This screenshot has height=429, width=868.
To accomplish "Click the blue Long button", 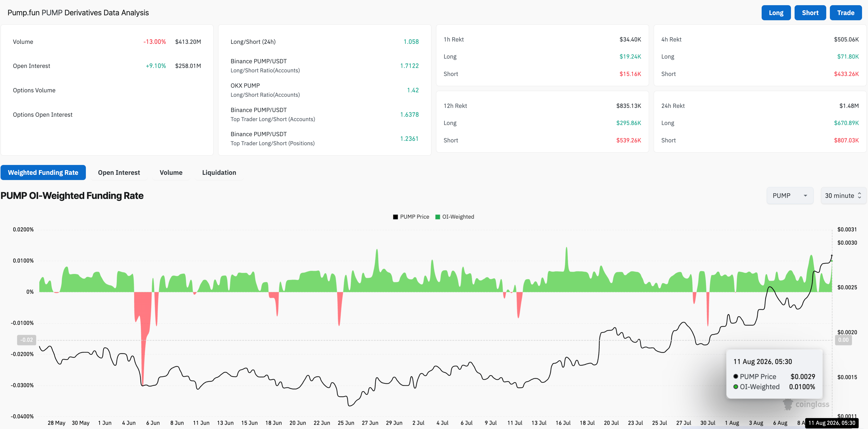I will (x=776, y=13).
